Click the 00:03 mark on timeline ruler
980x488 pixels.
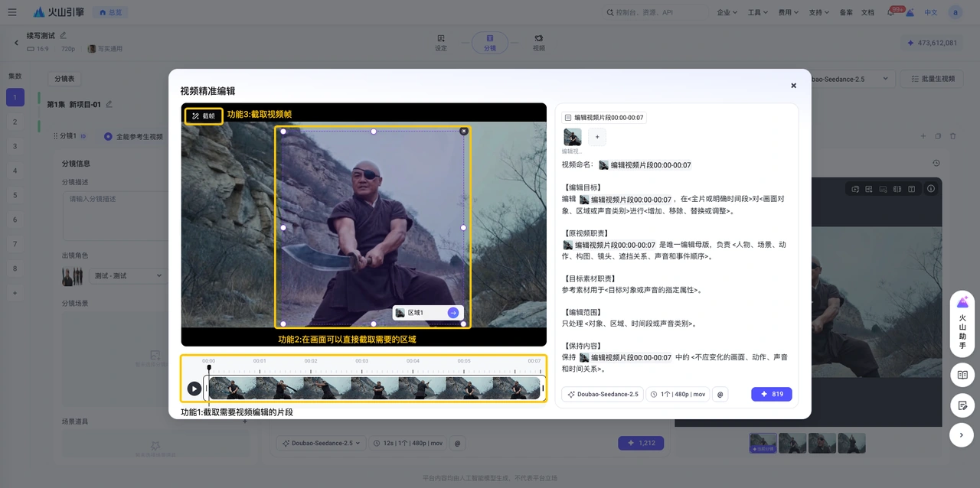coord(361,361)
